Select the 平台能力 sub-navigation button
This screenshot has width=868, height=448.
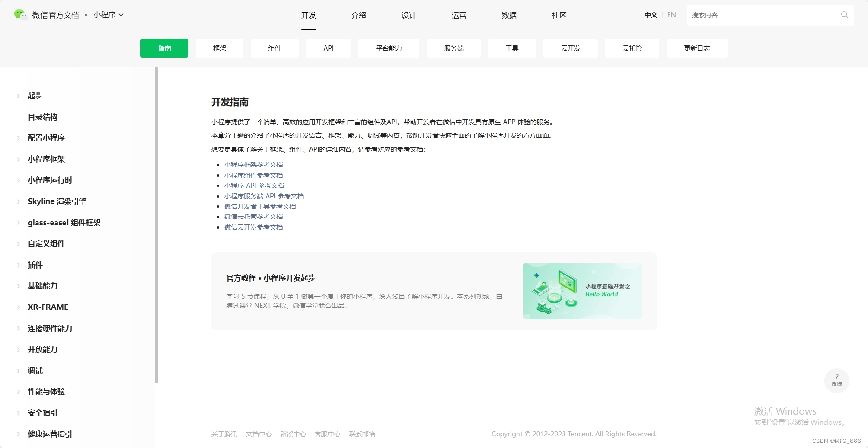(389, 48)
